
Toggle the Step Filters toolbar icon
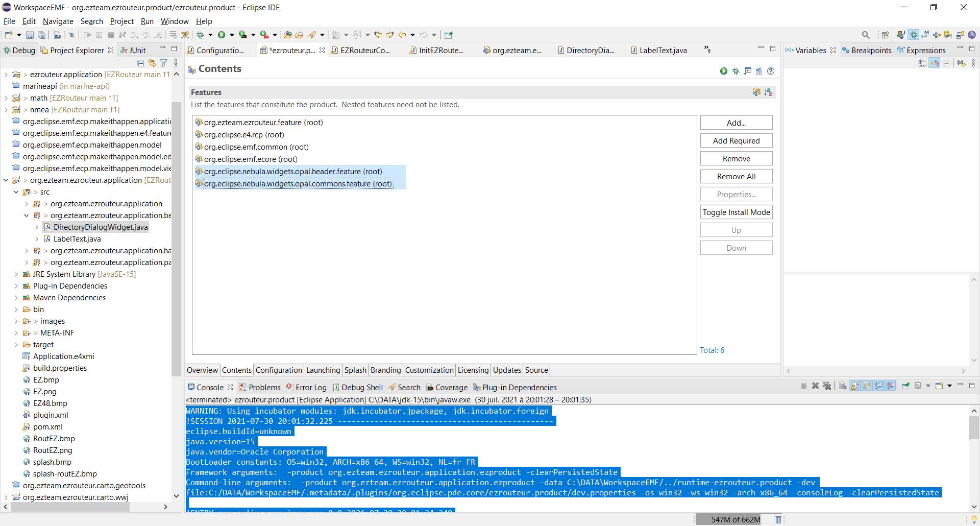point(186,35)
